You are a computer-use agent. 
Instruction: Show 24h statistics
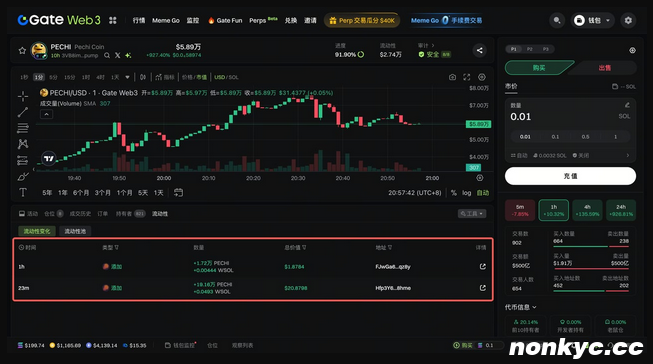click(x=621, y=210)
